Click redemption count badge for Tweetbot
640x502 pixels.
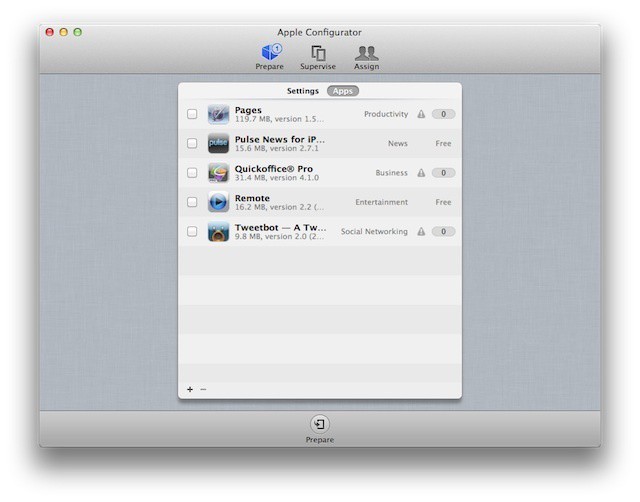point(443,232)
